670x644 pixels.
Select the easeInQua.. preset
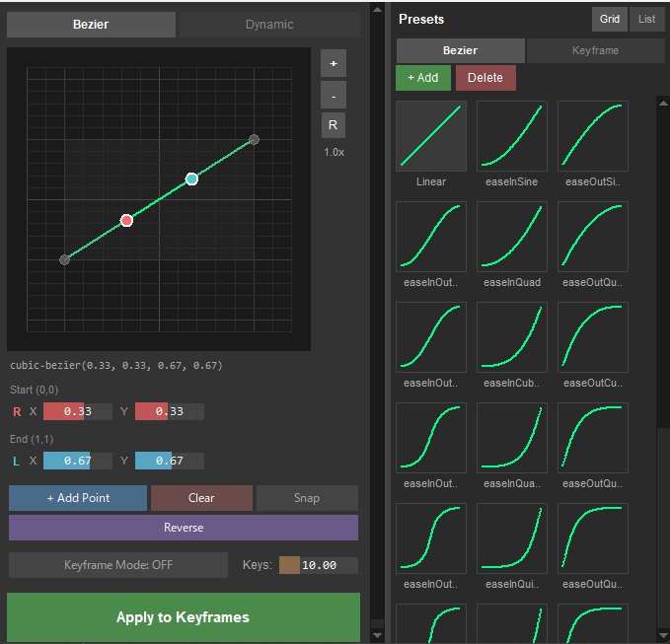coord(511,437)
